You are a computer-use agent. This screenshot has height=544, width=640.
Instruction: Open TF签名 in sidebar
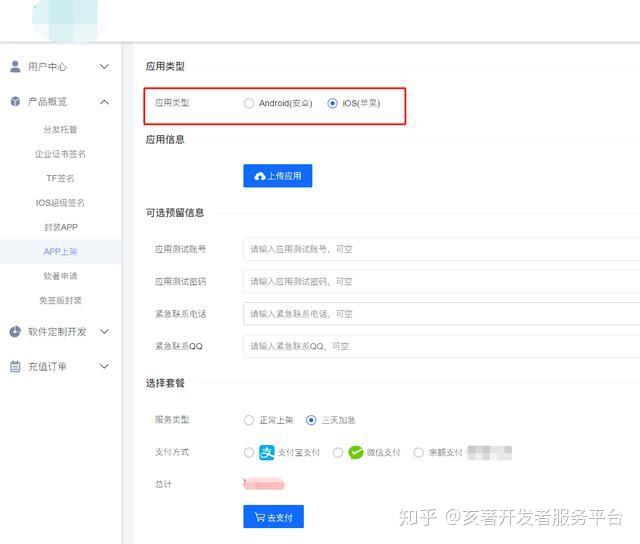pyautogui.click(x=60, y=178)
